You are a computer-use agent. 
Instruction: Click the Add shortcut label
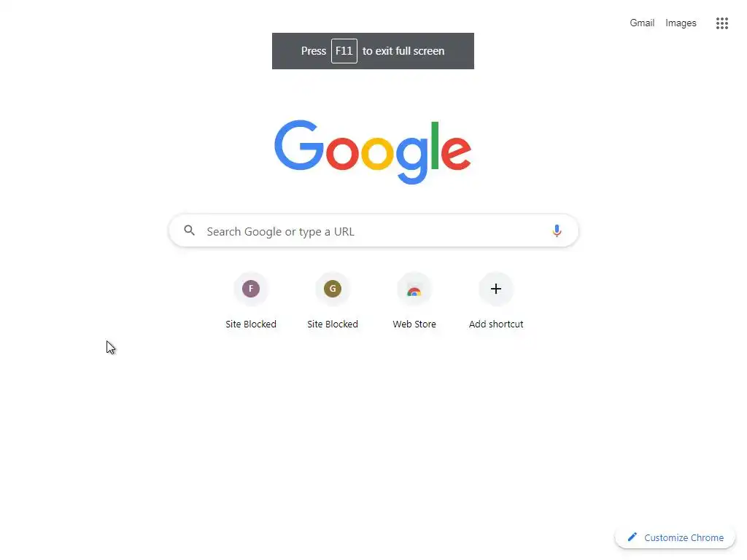coord(496,324)
